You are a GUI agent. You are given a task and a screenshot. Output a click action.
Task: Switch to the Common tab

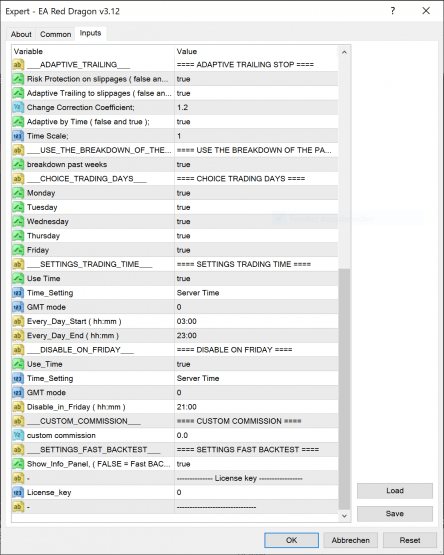pos(55,34)
